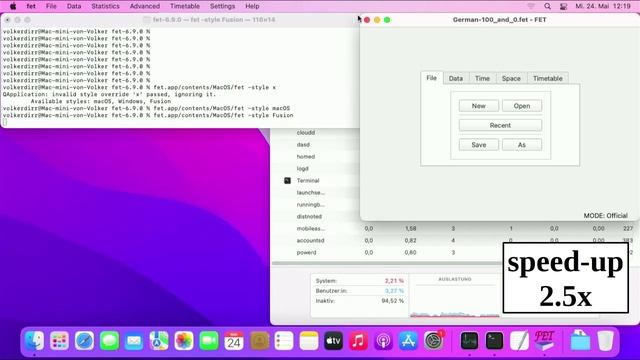The width and height of the screenshot is (640, 360).
Task: Switch to the Time tab in FET
Action: coord(482,78)
